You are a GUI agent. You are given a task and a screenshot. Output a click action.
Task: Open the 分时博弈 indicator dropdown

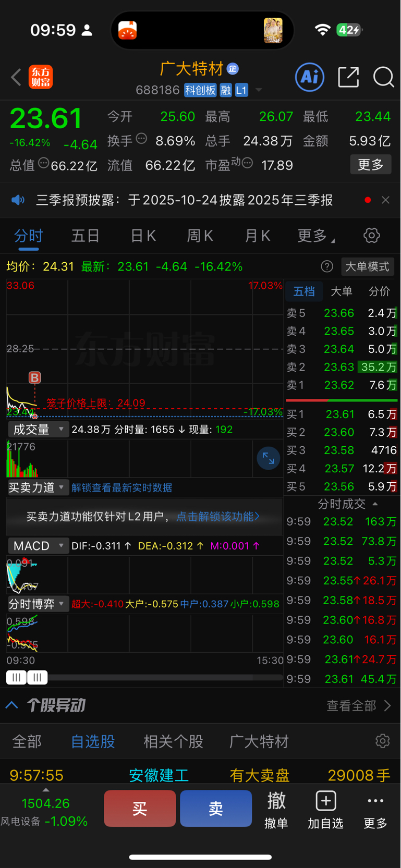click(x=39, y=604)
